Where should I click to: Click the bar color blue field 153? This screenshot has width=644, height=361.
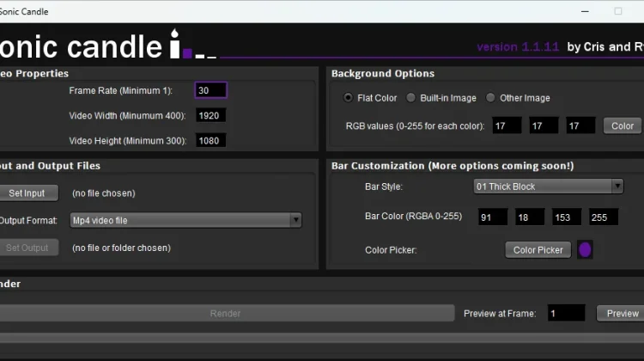click(567, 217)
